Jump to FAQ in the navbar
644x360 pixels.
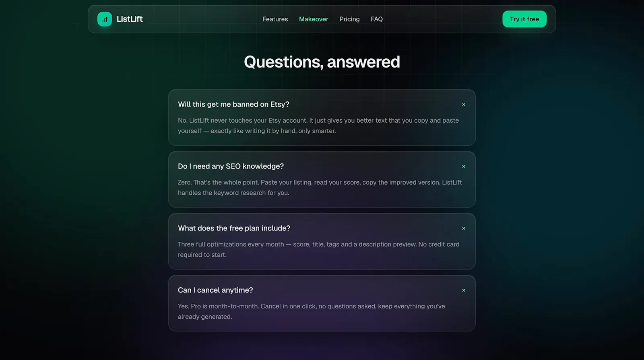click(377, 19)
